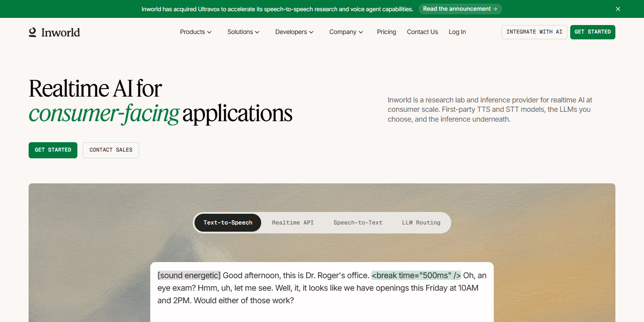Dismiss the announcement banner with the X
The image size is (644, 322).
[618, 9]
